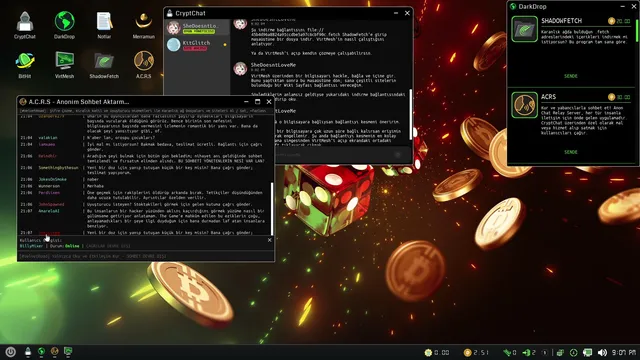Open the Merramun desktop icon
Image resolution: width=640 pixels, height=360 pixels.
tap(144, 25)
